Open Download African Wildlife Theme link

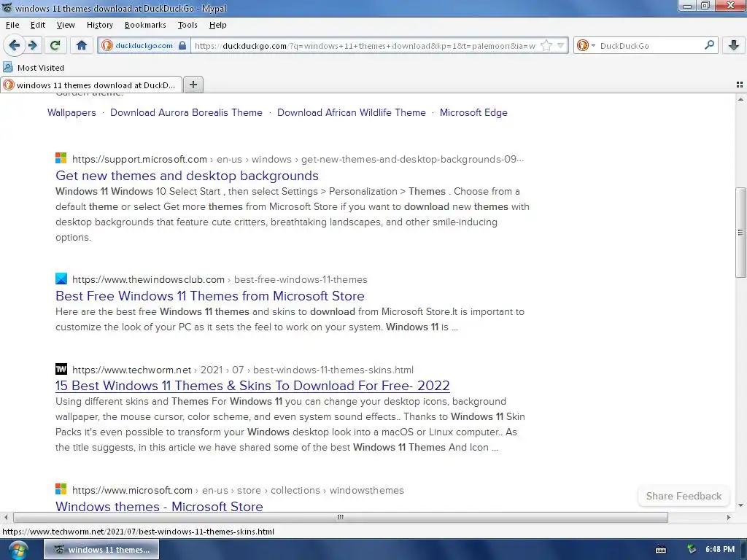click(x=352, y=112)
